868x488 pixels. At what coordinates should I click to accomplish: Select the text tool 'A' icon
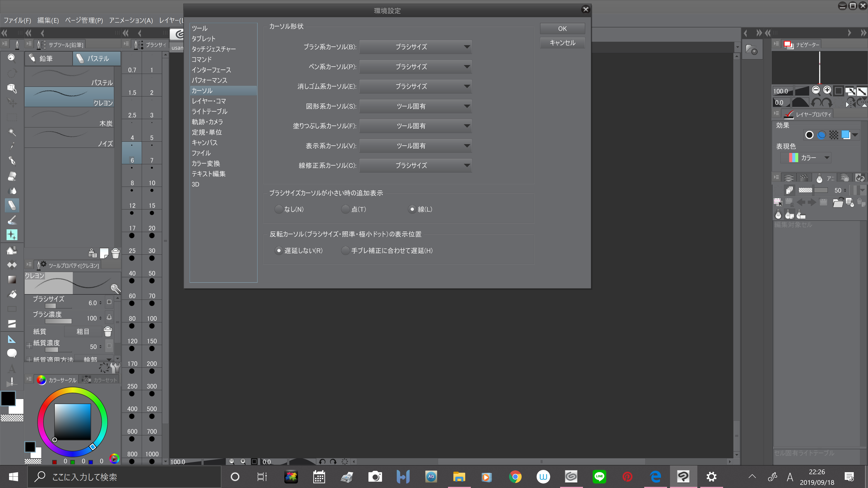pos(12,368)
